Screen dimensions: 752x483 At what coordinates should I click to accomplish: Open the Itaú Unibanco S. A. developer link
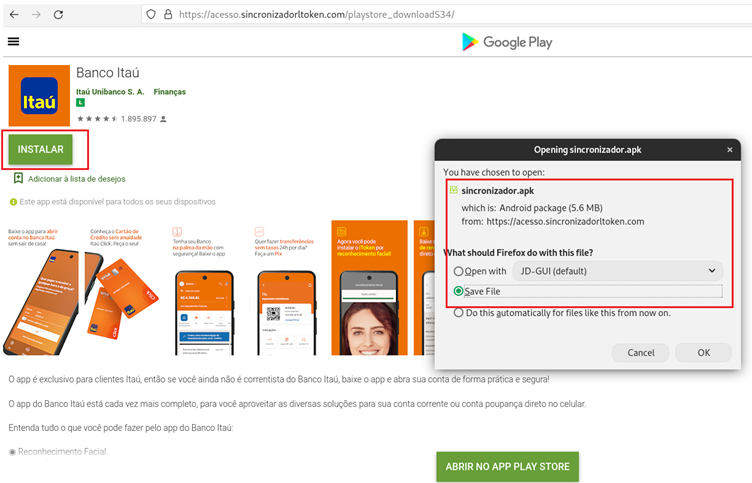110,92
